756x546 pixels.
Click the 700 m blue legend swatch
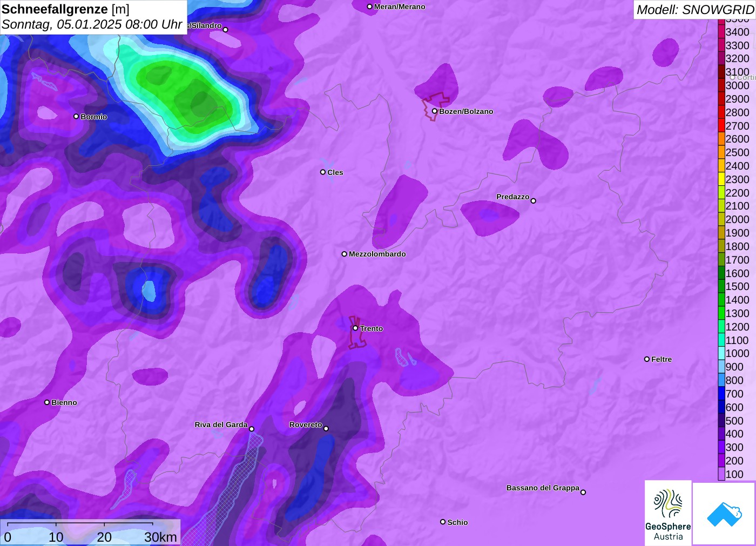(721, 394)
